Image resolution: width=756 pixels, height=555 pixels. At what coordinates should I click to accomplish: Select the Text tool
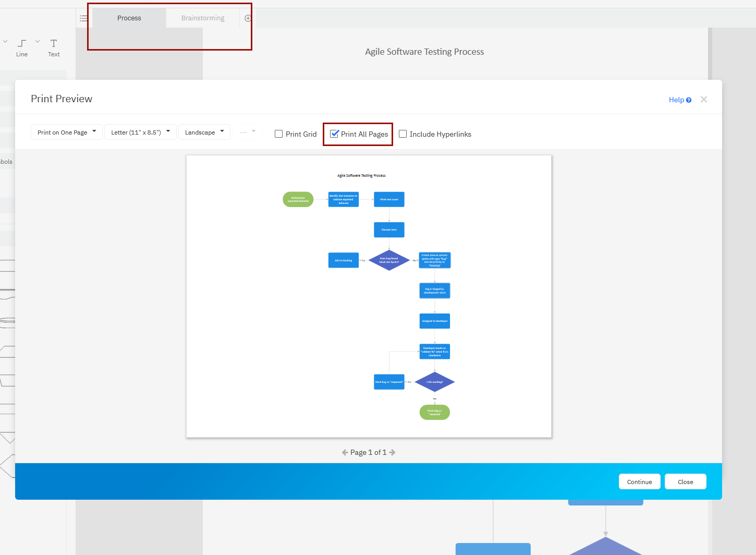point(54,47)
